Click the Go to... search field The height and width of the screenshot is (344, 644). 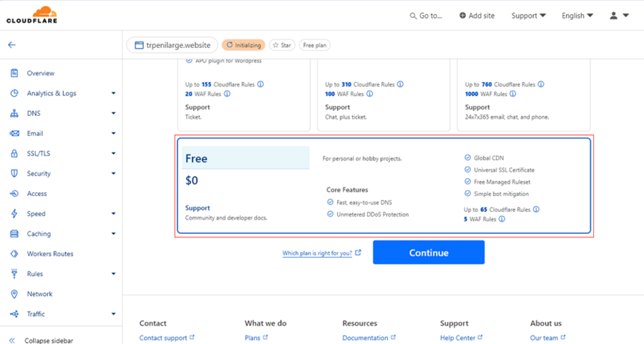tap(426, 16)
